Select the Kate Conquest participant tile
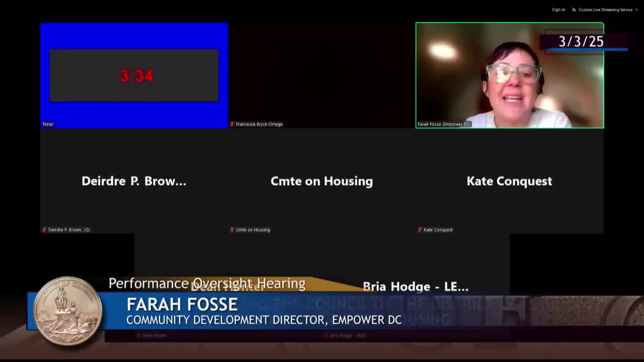 [x=510, y=181]
